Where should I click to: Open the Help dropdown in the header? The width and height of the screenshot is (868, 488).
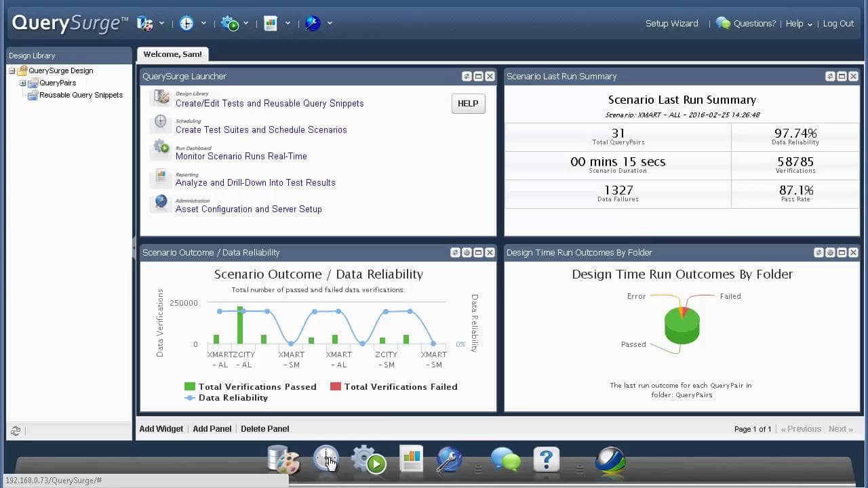pyautogui.click(x=799, y=24)
